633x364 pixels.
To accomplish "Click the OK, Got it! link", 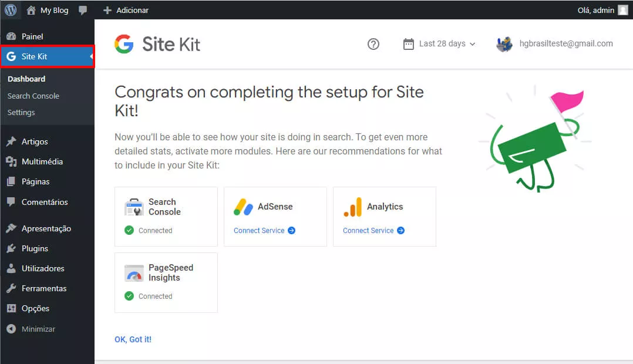I will click(133, 339).
